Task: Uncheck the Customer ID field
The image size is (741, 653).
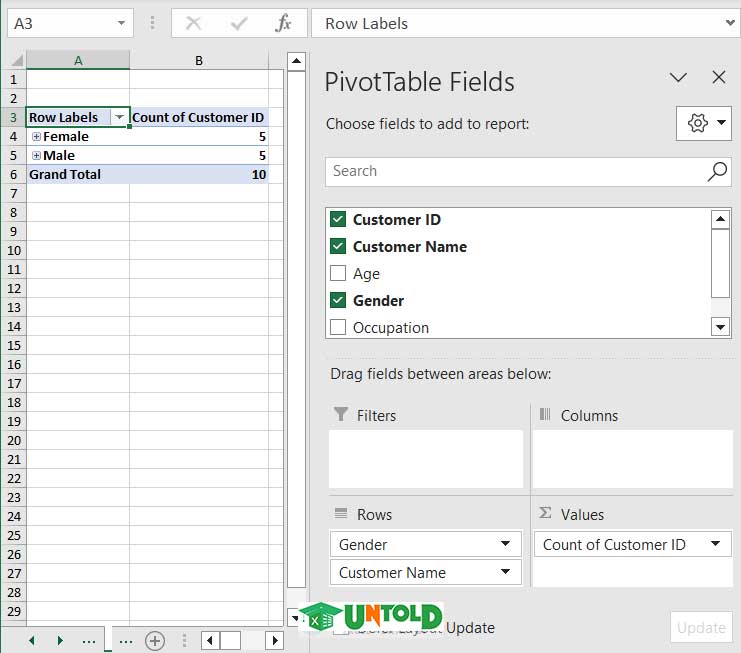Action: 338,219
